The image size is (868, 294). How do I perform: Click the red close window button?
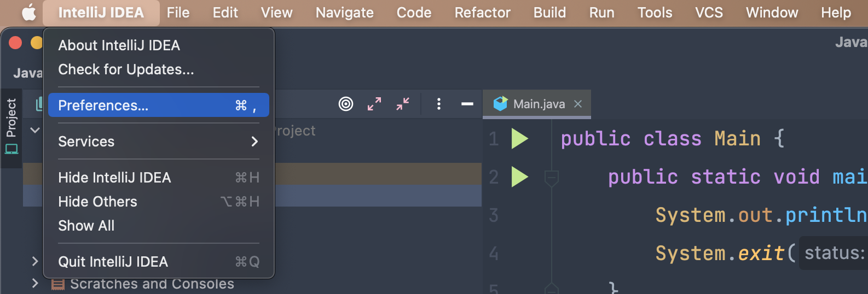pos(15,43)
